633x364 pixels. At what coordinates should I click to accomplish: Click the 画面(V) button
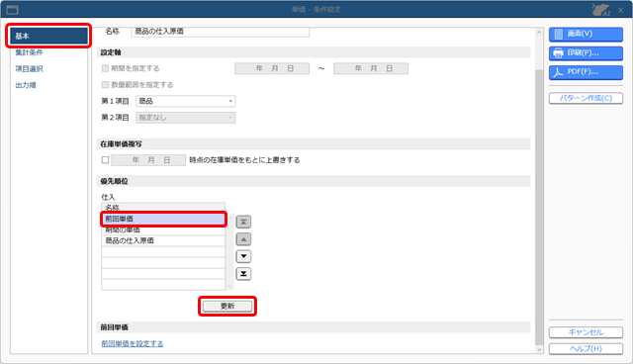click(586, 34)
